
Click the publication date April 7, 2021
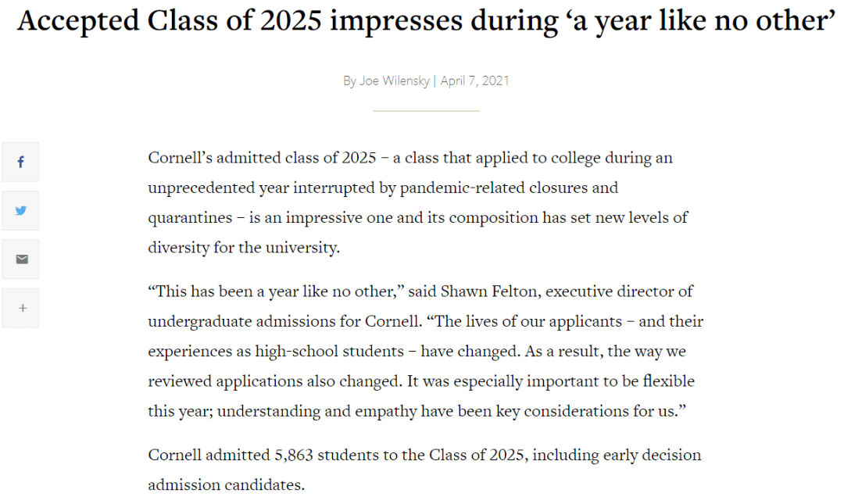click(475, 80)
